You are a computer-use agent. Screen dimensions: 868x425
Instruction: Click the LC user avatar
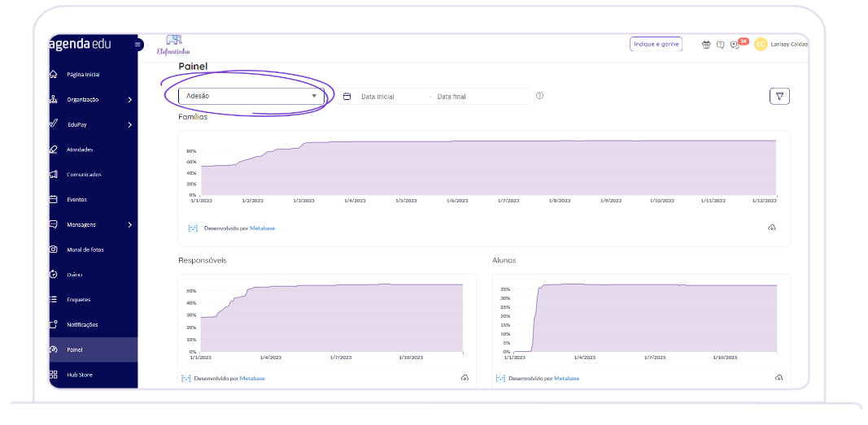[761, 44]
